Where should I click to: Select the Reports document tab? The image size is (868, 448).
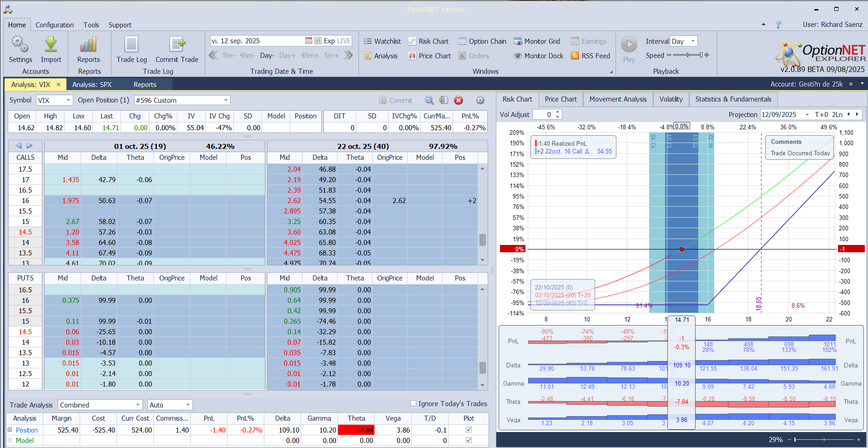coord(145,84)
